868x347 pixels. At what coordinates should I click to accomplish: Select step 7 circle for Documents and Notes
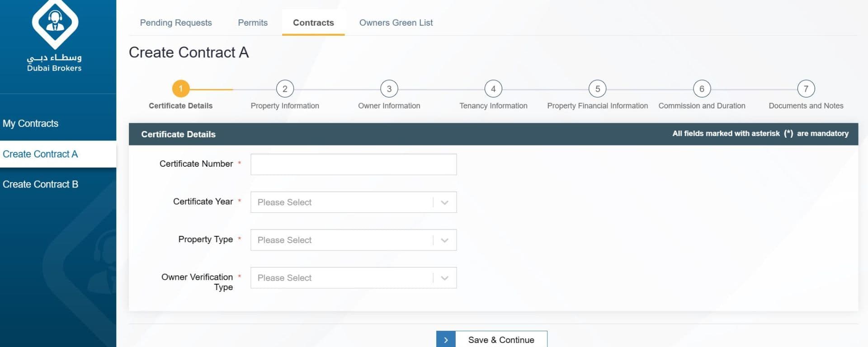806,89
